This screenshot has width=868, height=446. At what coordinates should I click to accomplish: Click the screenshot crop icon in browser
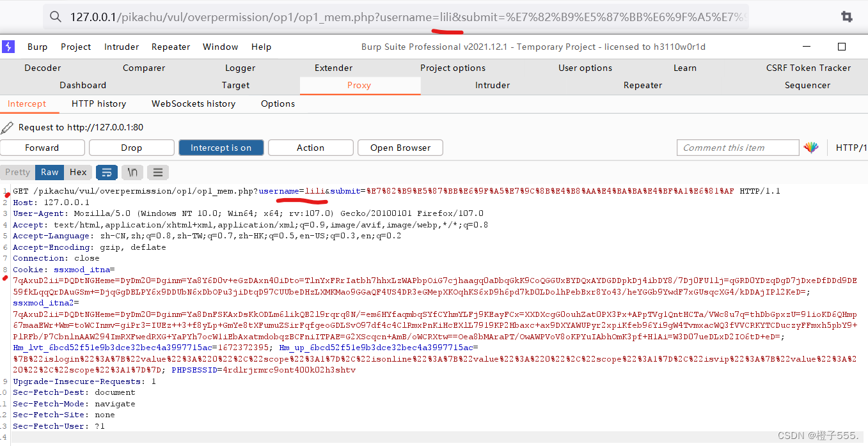846,17
